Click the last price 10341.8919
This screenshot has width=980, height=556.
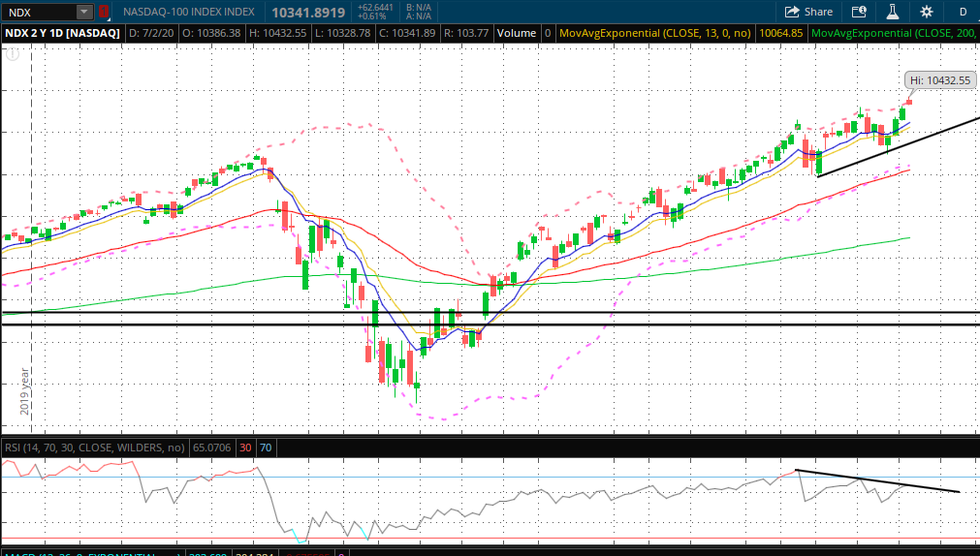(x=308, y=12)
